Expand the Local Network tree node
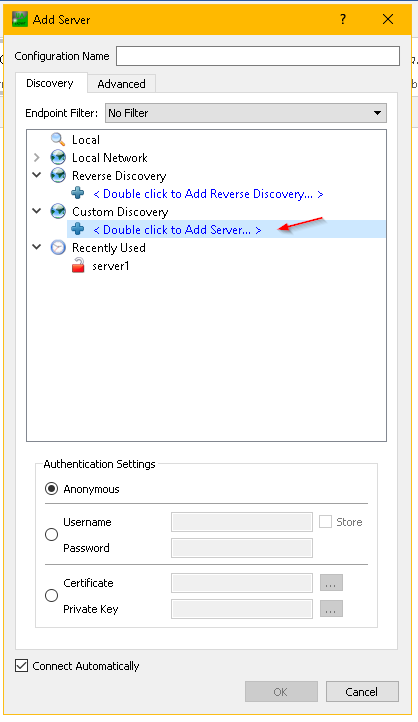Viewport: 418px width, 722px height. click(x=37, y=157)
